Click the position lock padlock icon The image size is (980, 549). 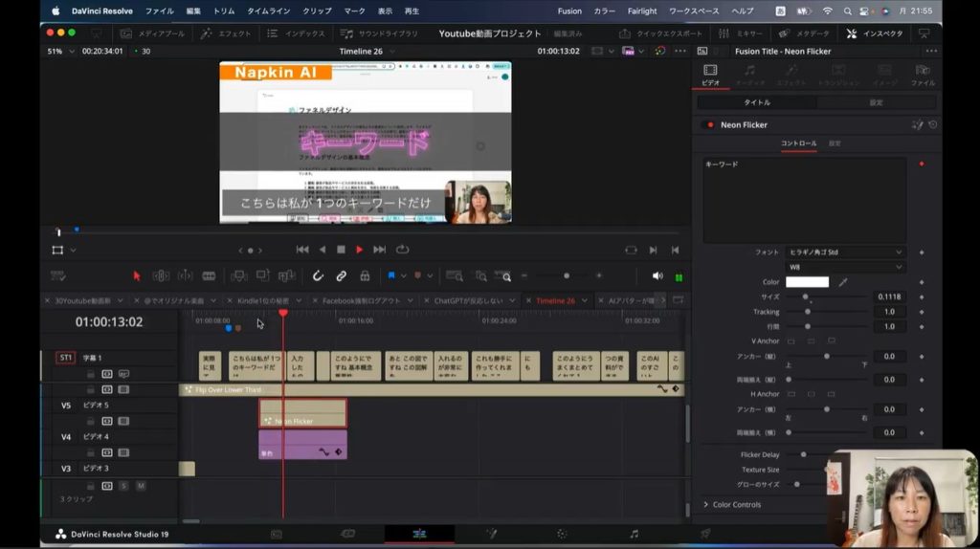[365, 275]
